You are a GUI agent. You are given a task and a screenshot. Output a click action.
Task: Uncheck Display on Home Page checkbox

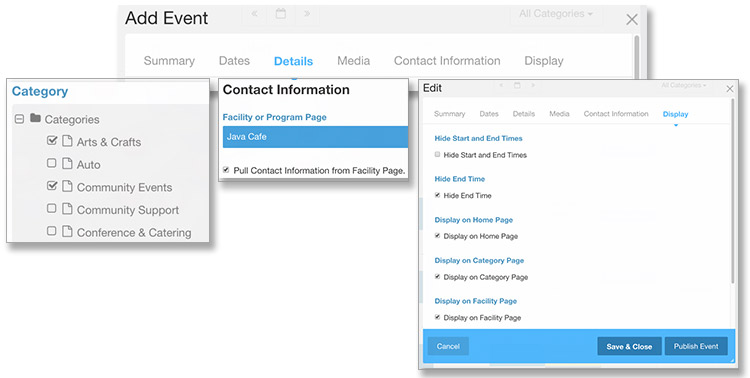pyautogui.click(x=437, y=236)
